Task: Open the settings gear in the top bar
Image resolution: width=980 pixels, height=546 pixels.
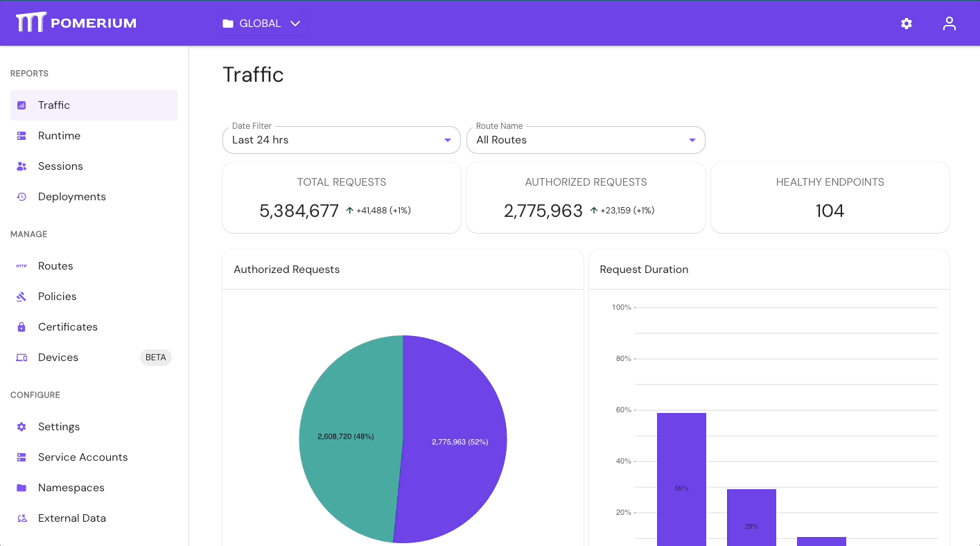Action: click(x=906, y=23)
